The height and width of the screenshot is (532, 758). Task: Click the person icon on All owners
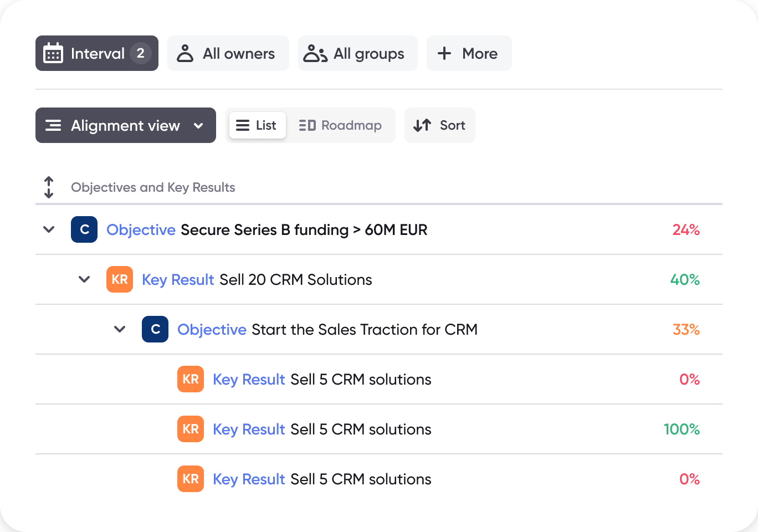185,53
